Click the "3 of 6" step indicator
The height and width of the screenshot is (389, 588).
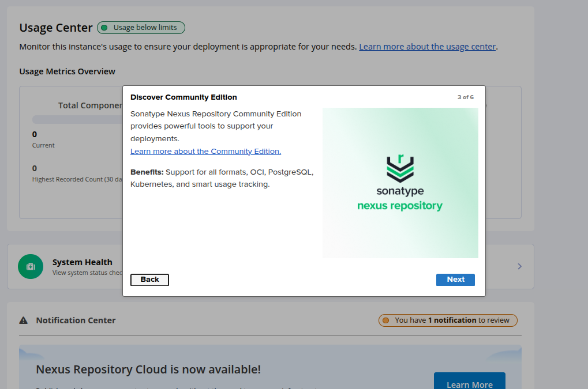click(x=465, y=97)
